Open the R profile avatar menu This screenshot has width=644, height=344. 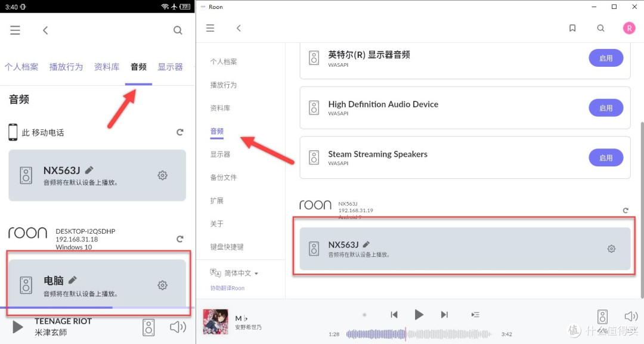coord(629,27)
